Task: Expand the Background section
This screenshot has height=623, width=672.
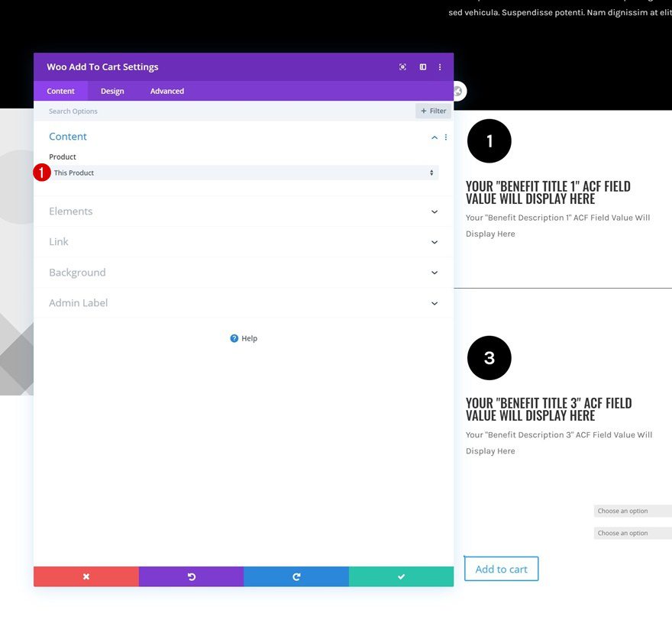Action: click(x=244, y=273)
